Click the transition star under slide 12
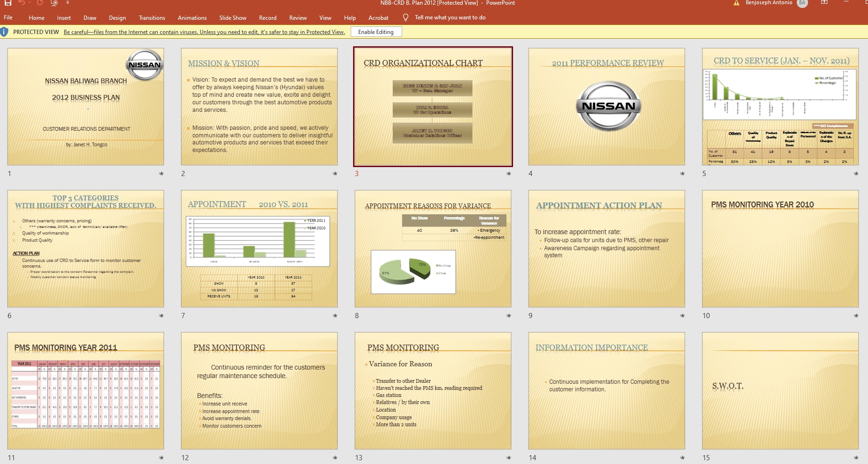The height and width of the screenshot is (464, 868). (x=335, y=458)
